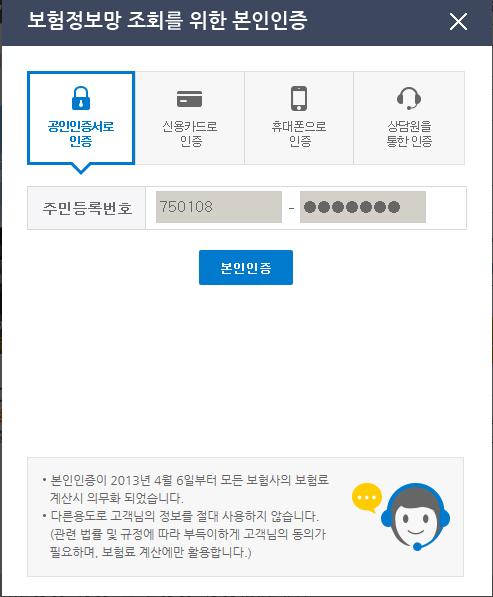Click notice text about 2013년 4월 6일
Image resolution: width=493 pixels, height=597 pixels.
pyautogui.click(x=189, y=489)
